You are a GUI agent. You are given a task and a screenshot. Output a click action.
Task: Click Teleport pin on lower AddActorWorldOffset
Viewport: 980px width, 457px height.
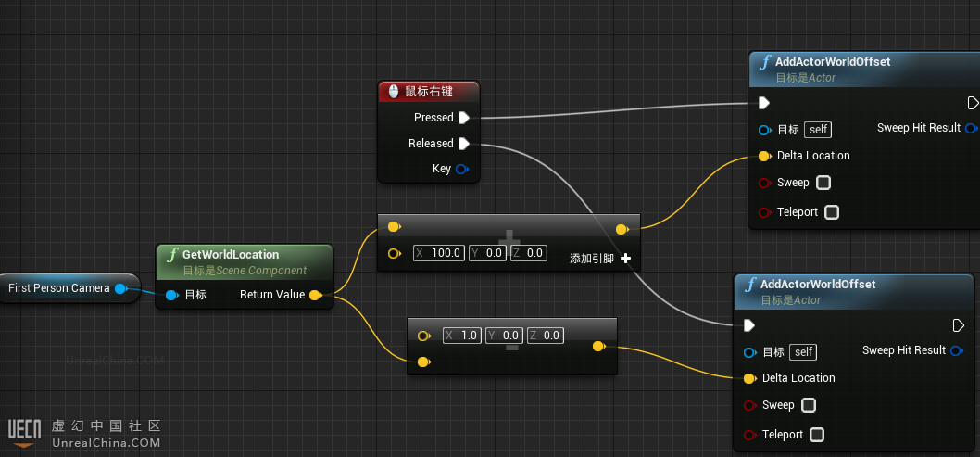coord(750,435)
